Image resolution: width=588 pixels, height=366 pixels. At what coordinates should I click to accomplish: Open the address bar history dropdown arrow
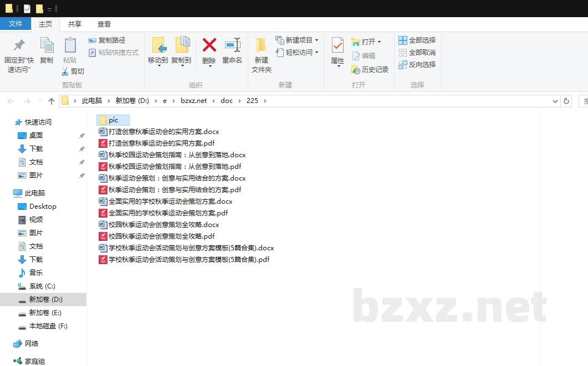(x=555, y=101)
